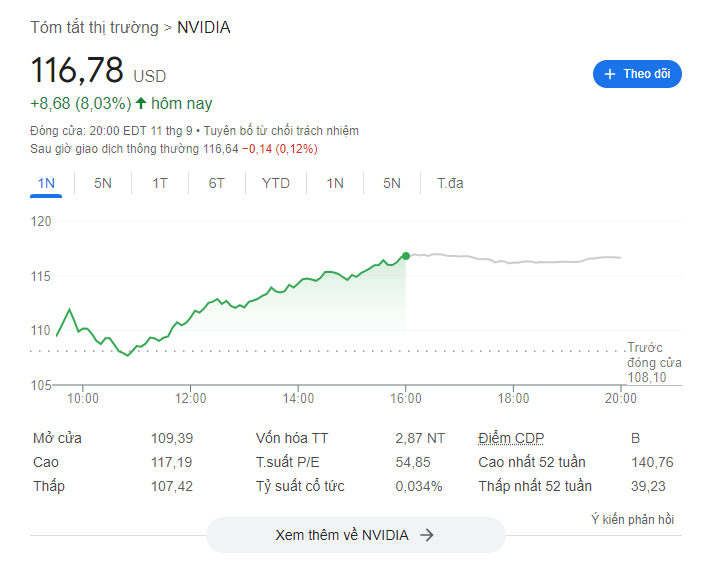
Task: Click the green dot marker on the chart
Action: (x=406, y=256)
